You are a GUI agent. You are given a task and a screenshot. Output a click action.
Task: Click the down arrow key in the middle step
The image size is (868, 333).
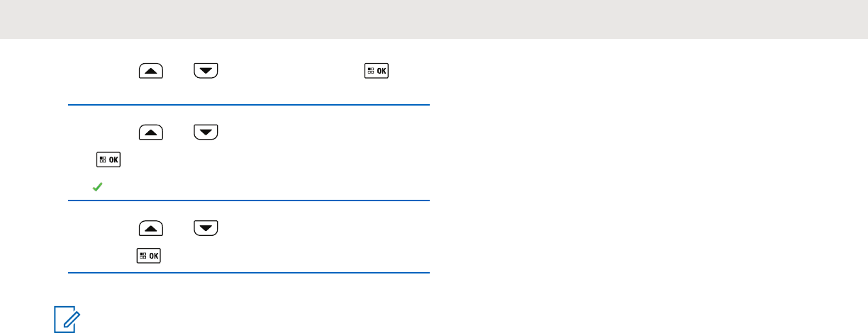(x=206, y=132)
